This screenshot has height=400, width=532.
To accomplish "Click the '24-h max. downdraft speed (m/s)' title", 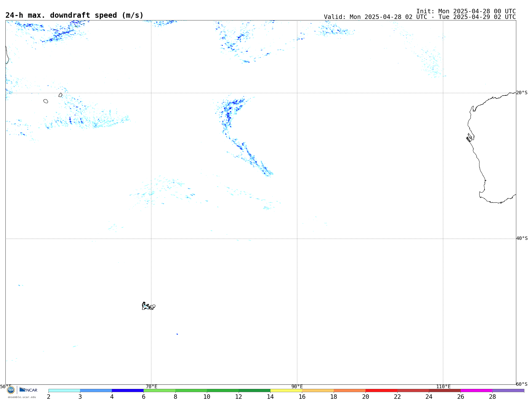I will click(x=74, y=15).
